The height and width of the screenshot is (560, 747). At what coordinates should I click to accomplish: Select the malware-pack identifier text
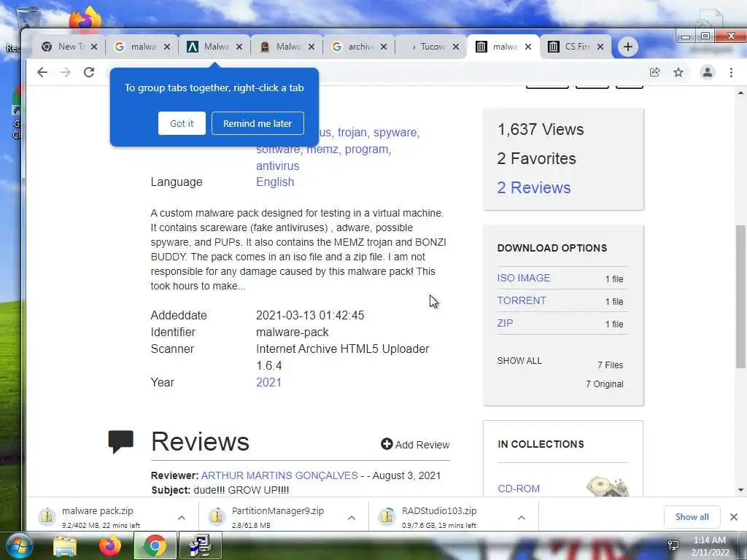tap(292, 332)
